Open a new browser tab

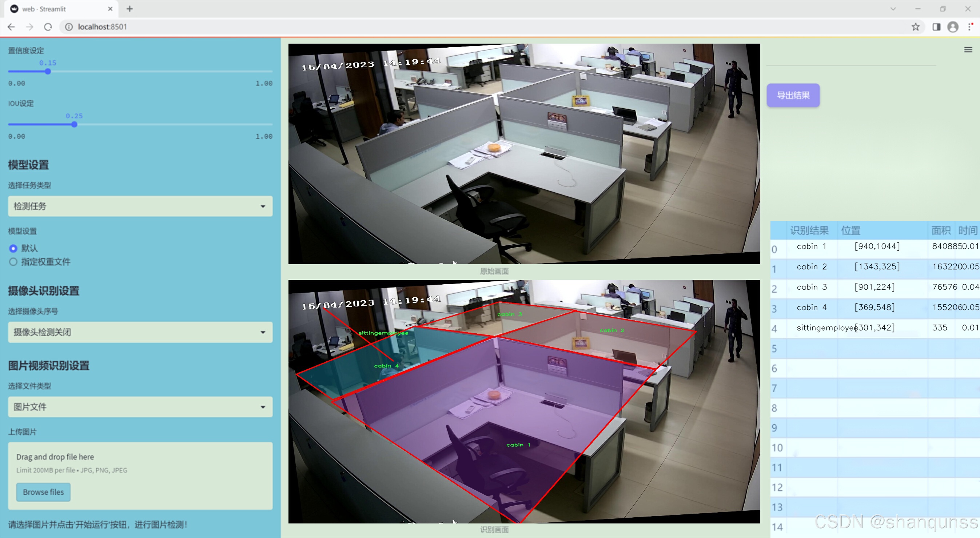pyautogui.click(x=130, y=9)
